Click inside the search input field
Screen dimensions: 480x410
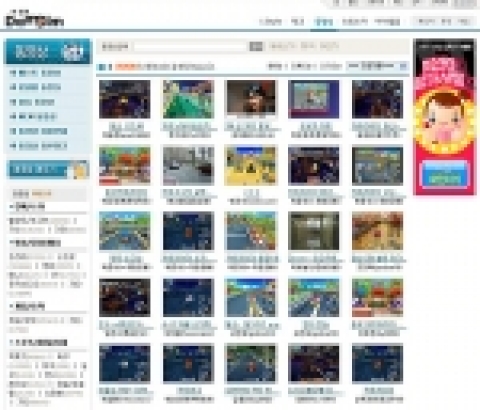tap(190, 46)
